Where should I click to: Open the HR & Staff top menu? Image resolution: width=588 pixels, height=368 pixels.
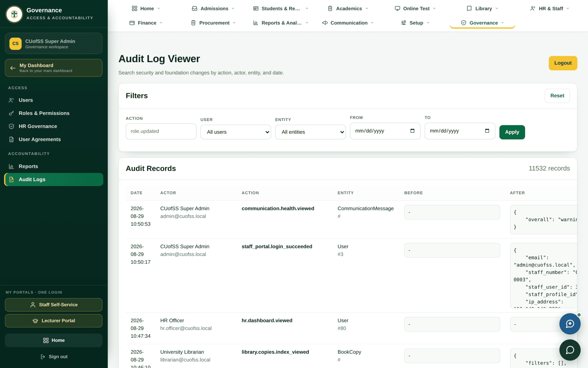550,9
